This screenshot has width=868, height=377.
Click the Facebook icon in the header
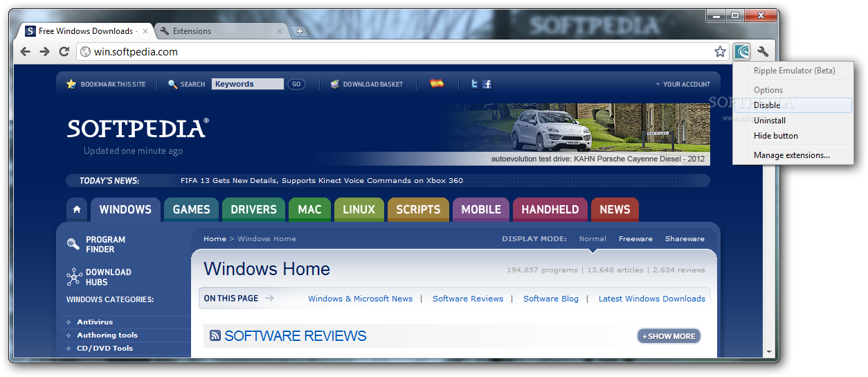487,84
